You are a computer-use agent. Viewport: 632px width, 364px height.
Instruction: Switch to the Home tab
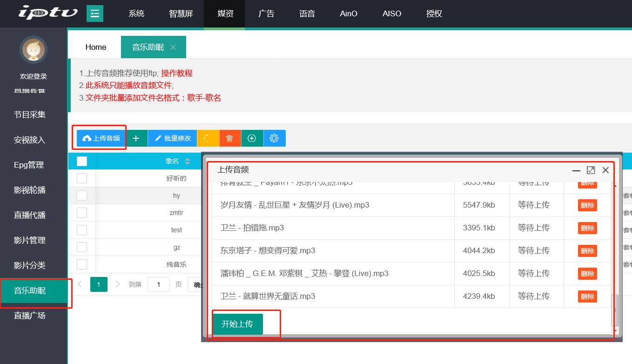click(96, 47)
